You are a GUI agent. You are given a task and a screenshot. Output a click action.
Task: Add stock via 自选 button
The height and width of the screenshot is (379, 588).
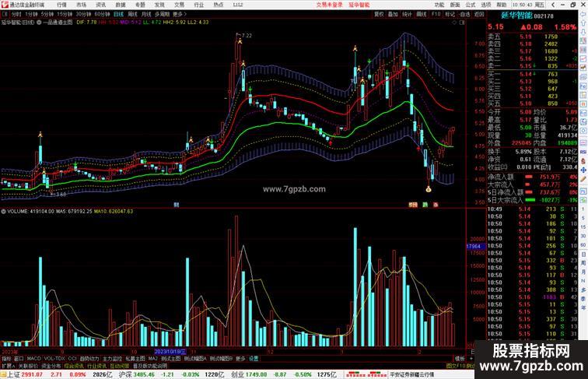(x=464, y=14)
